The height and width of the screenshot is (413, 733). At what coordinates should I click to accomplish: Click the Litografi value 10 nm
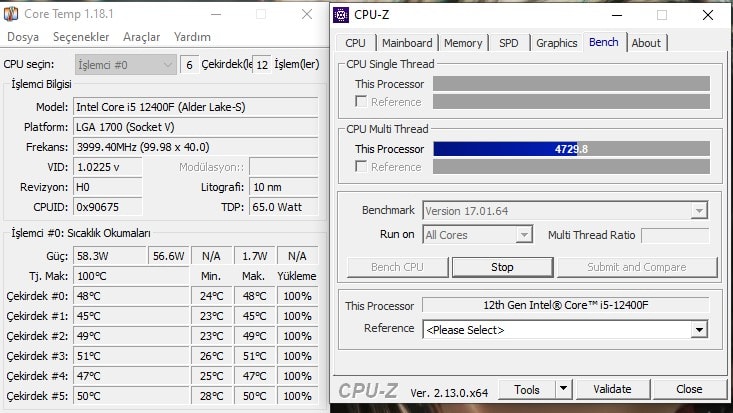click(284, 187)
